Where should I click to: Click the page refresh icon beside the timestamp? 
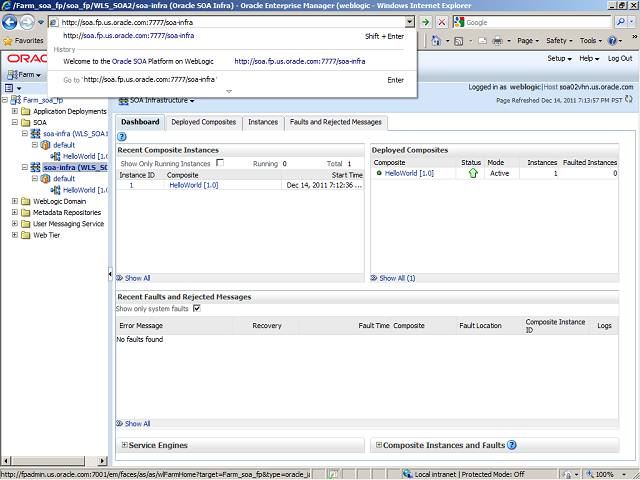tap(630, 100)
